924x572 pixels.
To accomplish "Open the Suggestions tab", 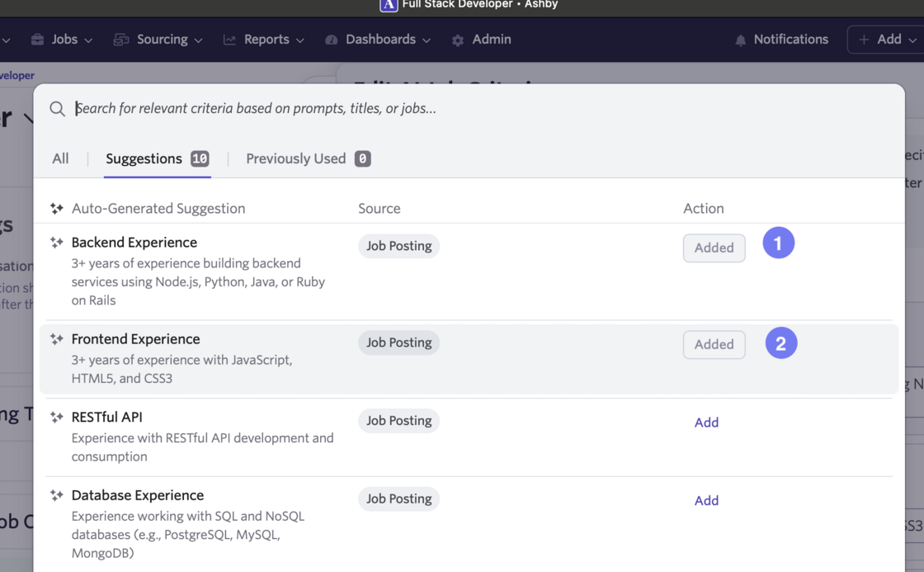I will pos(157,158).
